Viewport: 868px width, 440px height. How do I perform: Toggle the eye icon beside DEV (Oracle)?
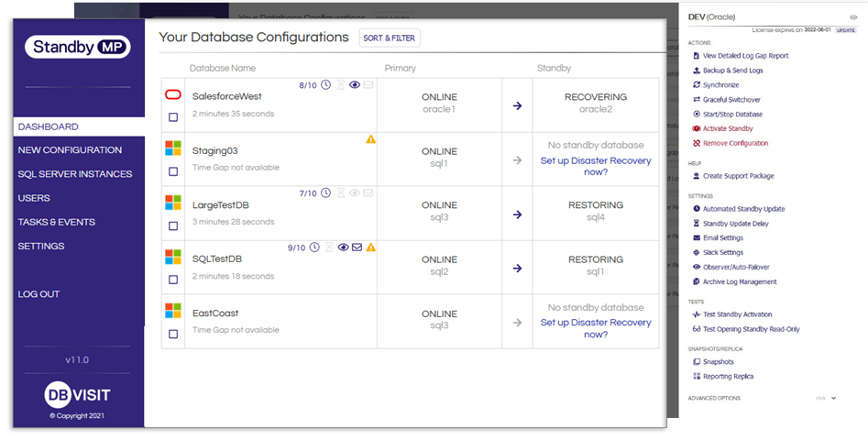coord(853,17)
